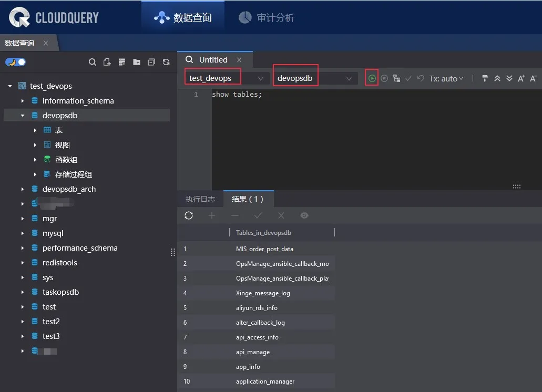Switch to the 执行日志 tab
Screen dimensions: 542x392
[200, 199]
